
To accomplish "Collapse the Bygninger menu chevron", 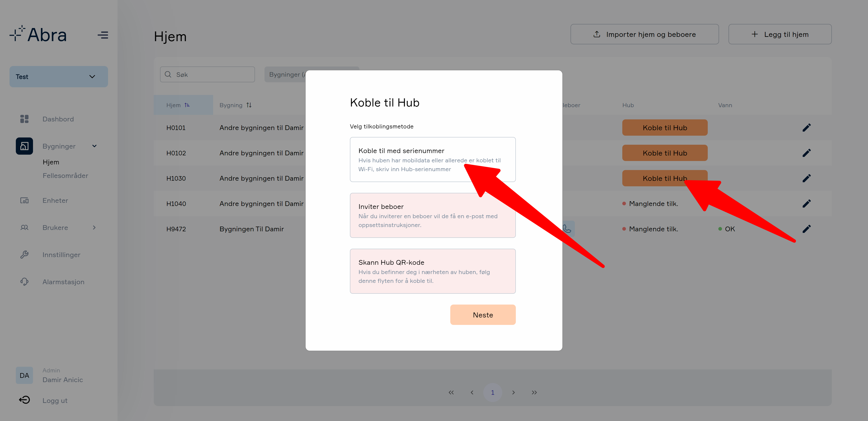I will point(94,146).
